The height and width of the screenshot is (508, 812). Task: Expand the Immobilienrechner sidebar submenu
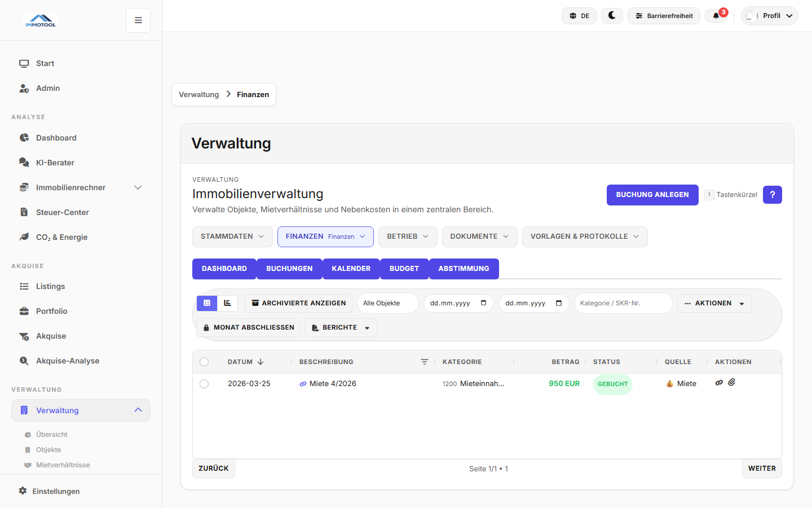coord(138,187)
